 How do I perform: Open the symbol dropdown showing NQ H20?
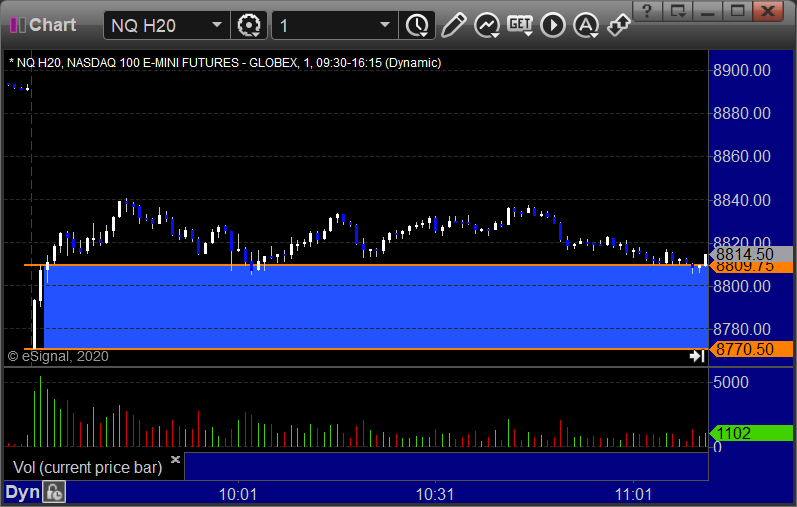click(167, 25)
